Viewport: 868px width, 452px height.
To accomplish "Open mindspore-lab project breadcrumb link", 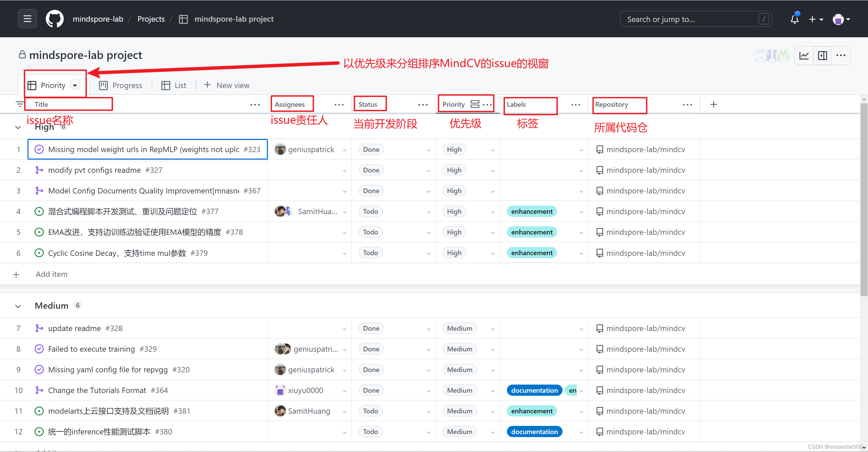I will coord(234,19).
